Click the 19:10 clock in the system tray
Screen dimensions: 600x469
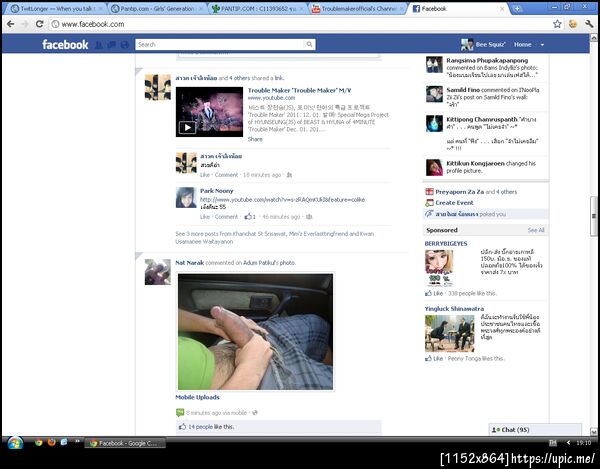(x=584, y=443)
